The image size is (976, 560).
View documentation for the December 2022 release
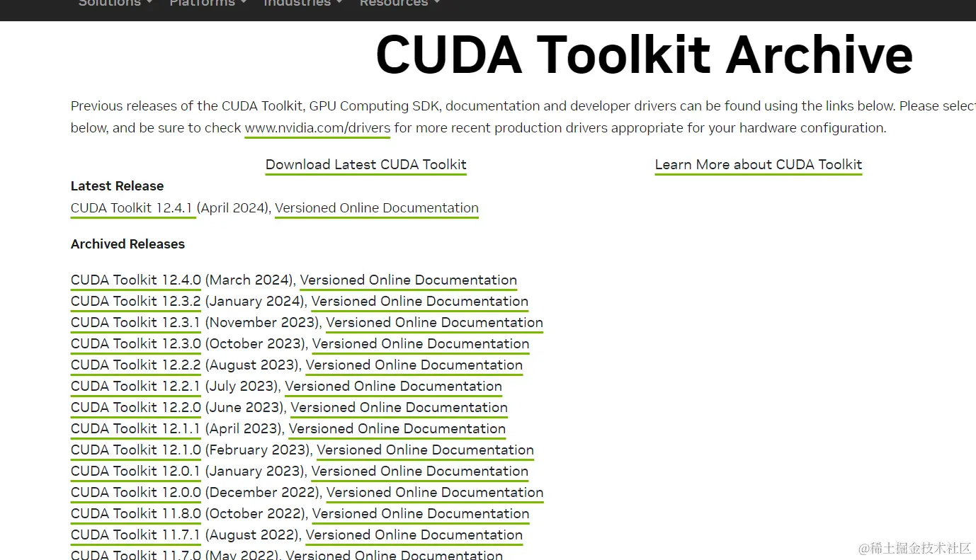tap(435, 493)
